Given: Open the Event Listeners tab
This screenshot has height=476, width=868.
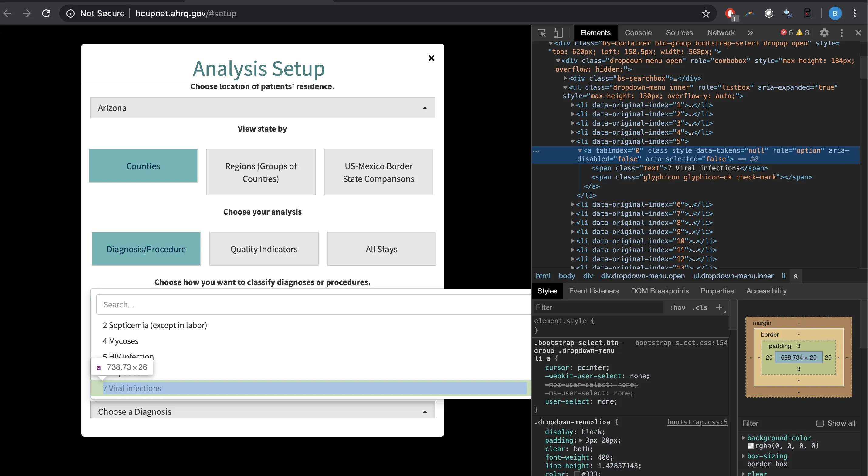Looking at the screenshot, I should 594,291.
